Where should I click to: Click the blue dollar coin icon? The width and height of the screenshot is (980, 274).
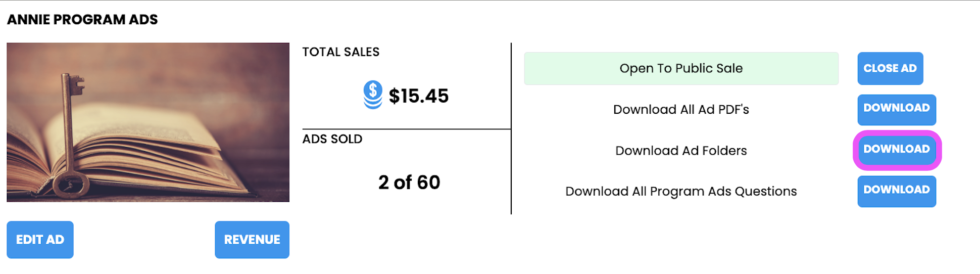coord(373,95)
